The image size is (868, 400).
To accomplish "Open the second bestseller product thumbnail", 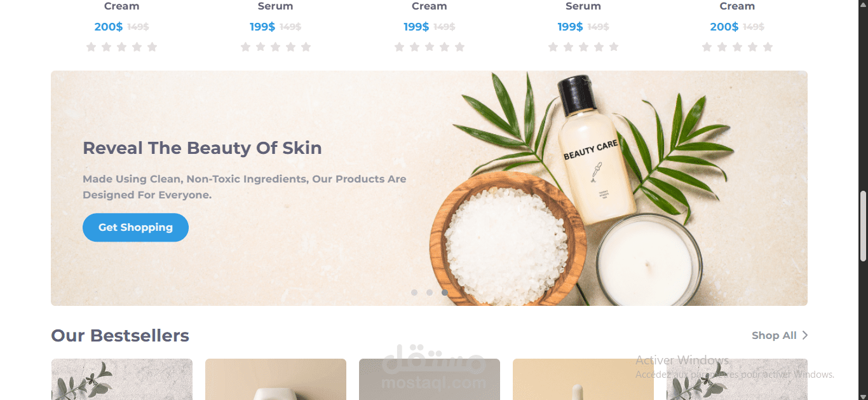I will 276,379.
